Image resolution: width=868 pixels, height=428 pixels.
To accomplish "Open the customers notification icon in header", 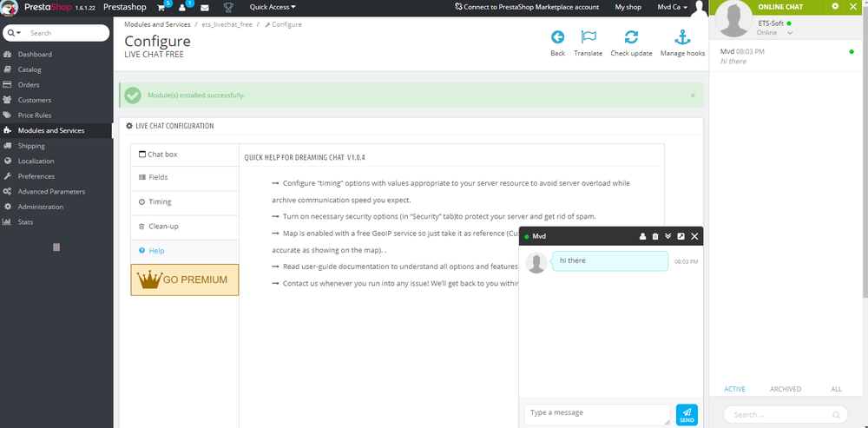I will [x=182, y=8].
